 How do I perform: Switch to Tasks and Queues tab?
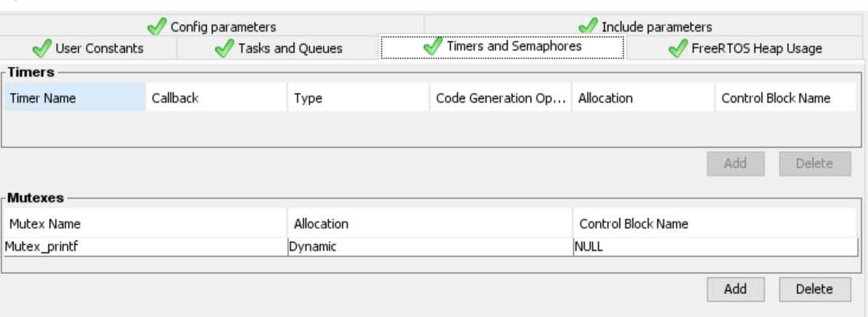click(290, 49)
